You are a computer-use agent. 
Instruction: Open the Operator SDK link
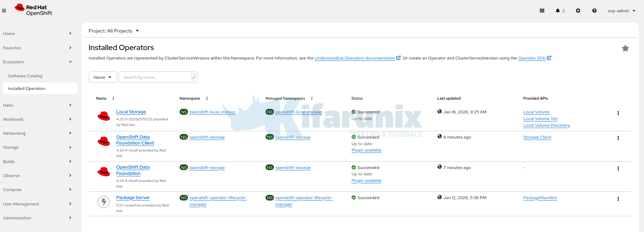[531, 58]
